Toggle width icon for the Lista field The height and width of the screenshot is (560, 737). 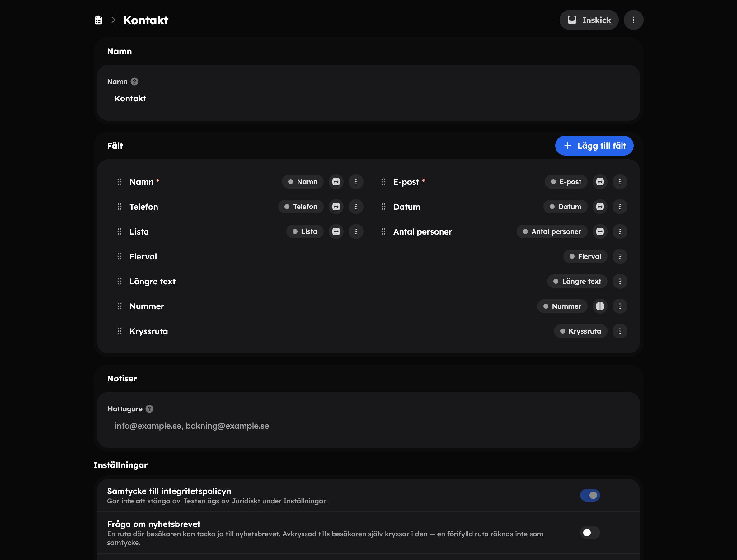tap(336, 232)
